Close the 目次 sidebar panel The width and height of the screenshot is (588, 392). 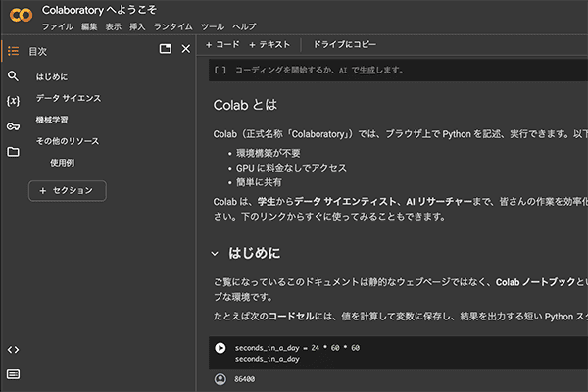[x=185, y=49]
